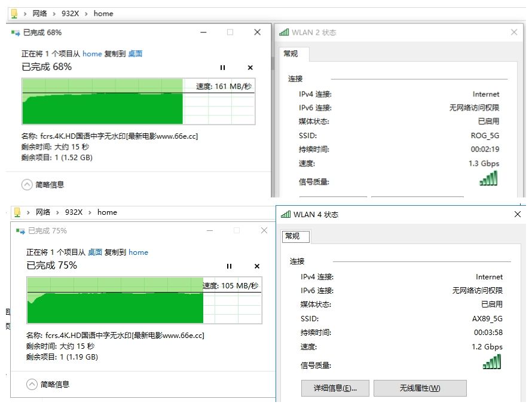This screenshot has height=408, width=532.
Task: Expand chevron before 网络 in upper address bar
Action: click(25, 14)
